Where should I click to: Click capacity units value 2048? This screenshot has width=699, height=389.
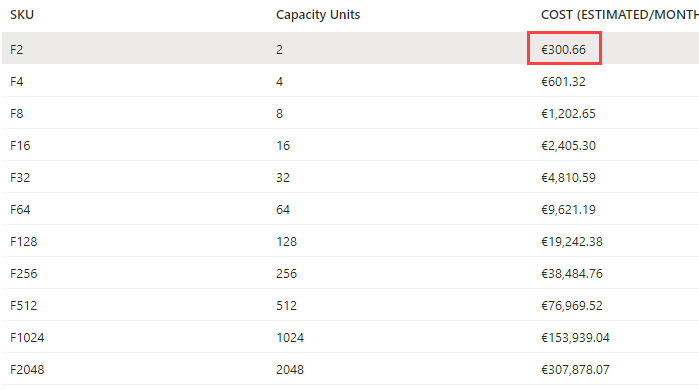[290, 370]
